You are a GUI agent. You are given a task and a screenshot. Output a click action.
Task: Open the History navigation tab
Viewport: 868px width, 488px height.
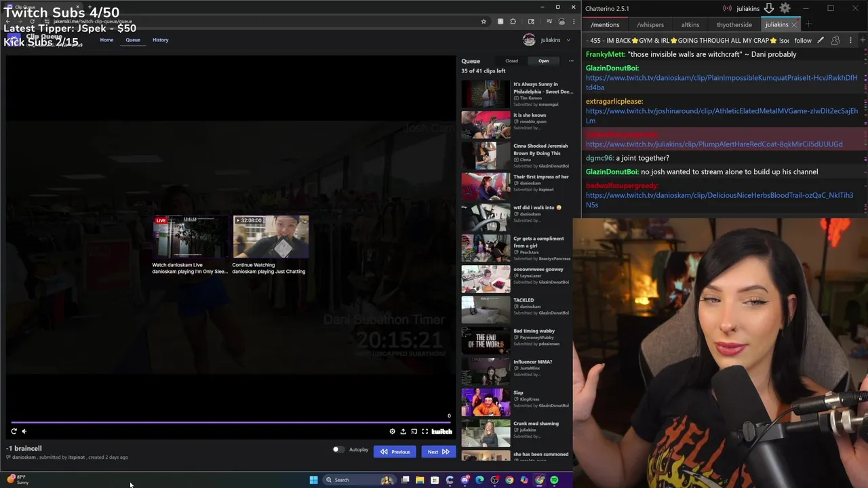pos(160,40)
